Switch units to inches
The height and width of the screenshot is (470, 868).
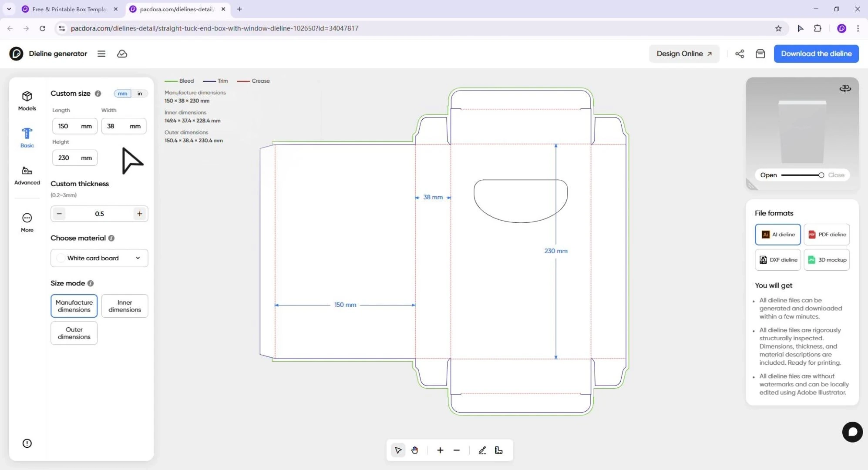tap(140, 94)
